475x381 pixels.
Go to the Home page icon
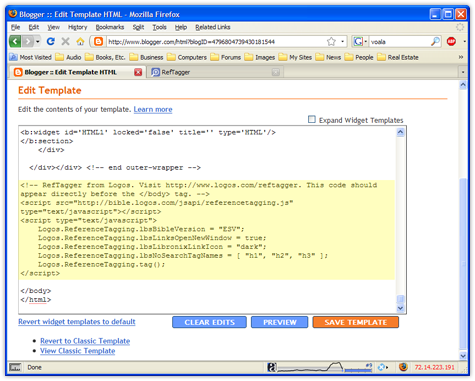(x=80, y=41)
